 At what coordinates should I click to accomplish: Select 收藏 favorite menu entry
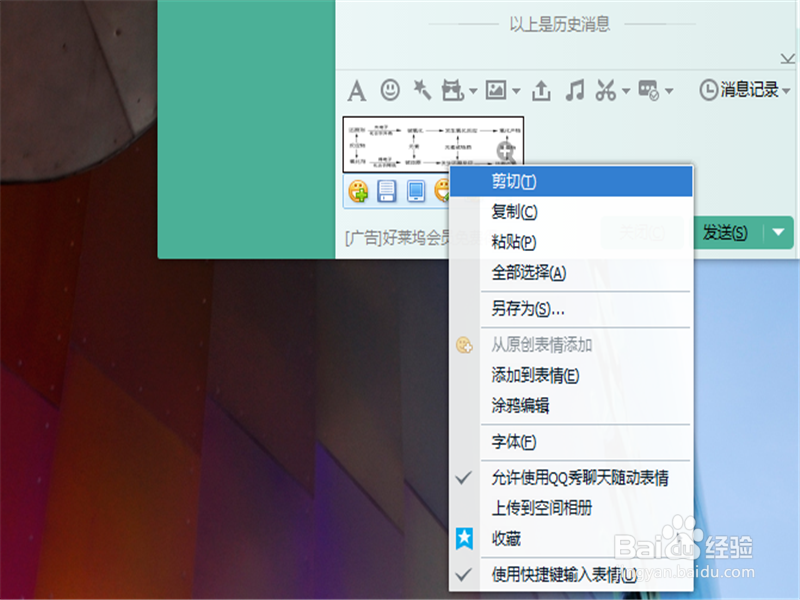point(571,538)
